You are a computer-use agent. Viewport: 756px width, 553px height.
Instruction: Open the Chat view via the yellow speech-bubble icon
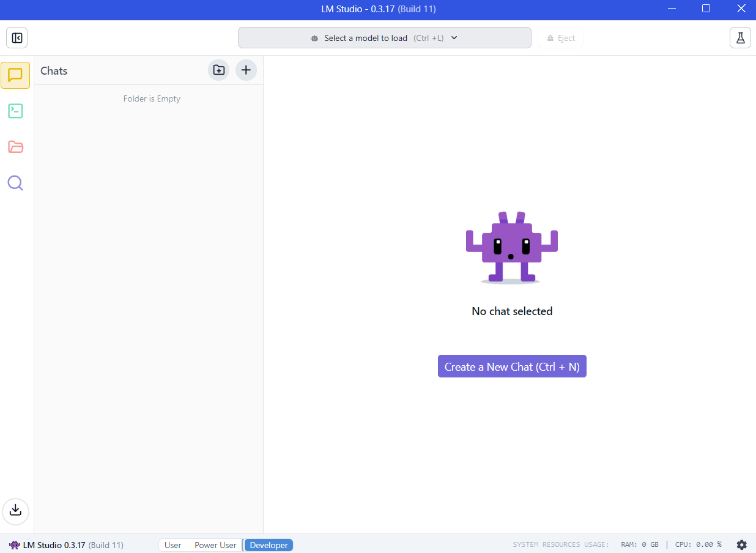15,75
